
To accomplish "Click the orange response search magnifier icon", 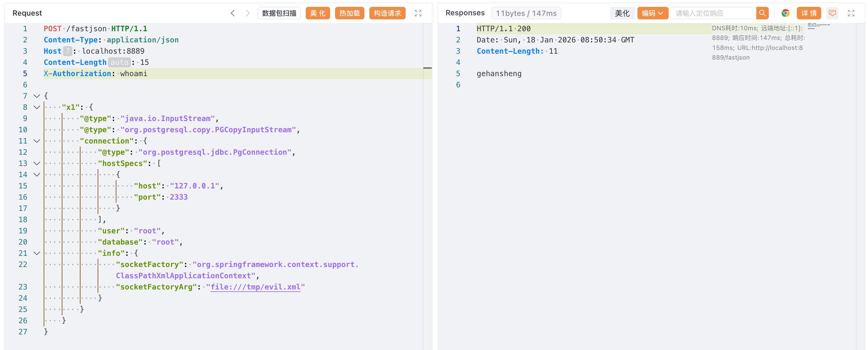I will coord(762,13).
